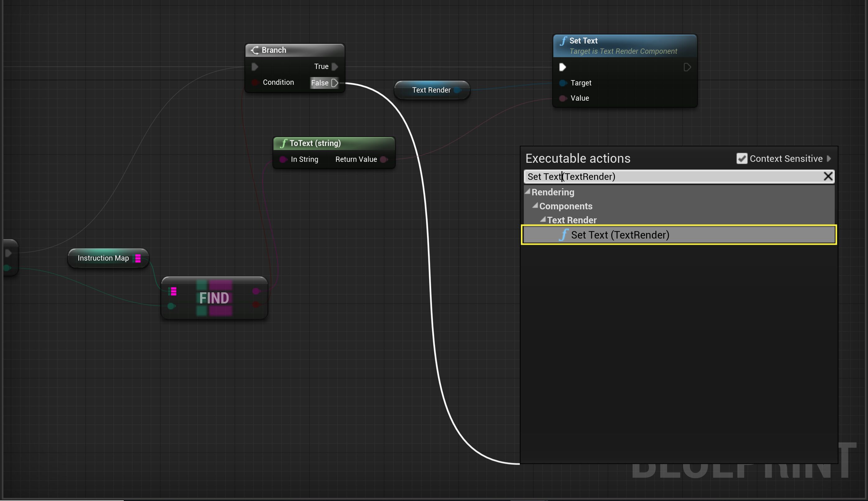Click the Set Text input exec pin
Screen dimensions: 868x501
pos(563,67)
